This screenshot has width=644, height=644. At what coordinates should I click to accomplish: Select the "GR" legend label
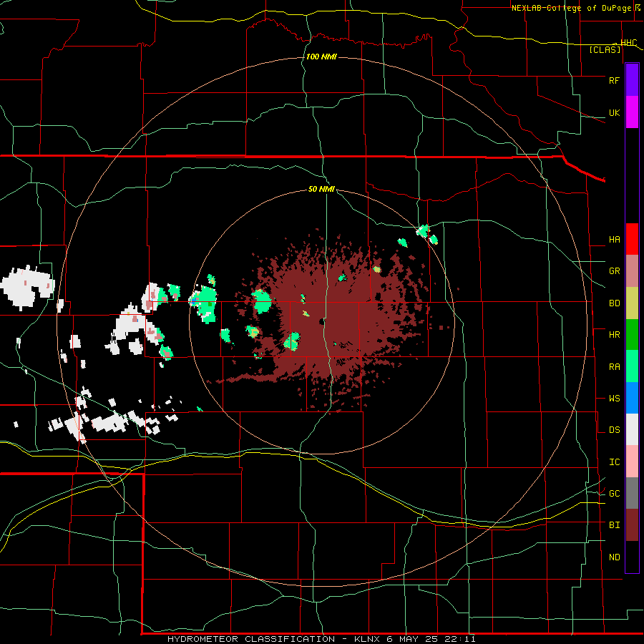pyautogui.click(x=614, y=271)
